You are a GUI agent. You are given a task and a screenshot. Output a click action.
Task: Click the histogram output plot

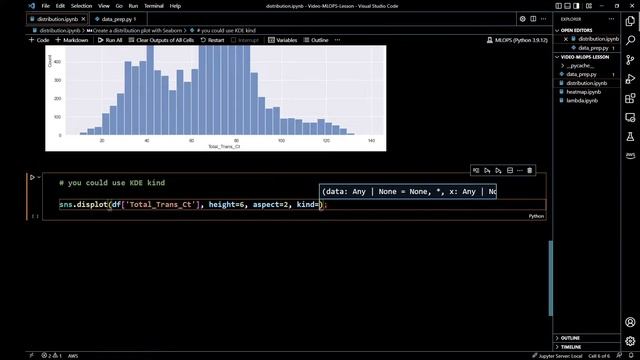click(216, 98)
